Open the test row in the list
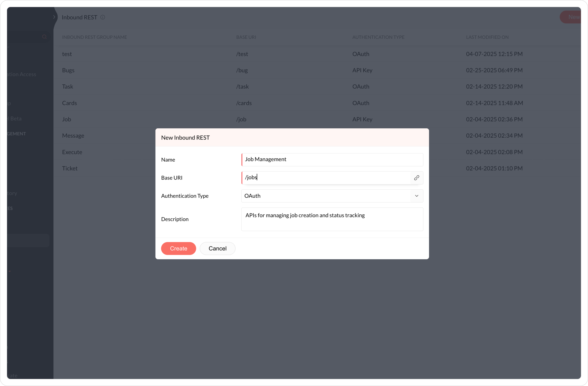Image resolution: width=588 pixels, height=386 pixels. [x=67, y=54]
